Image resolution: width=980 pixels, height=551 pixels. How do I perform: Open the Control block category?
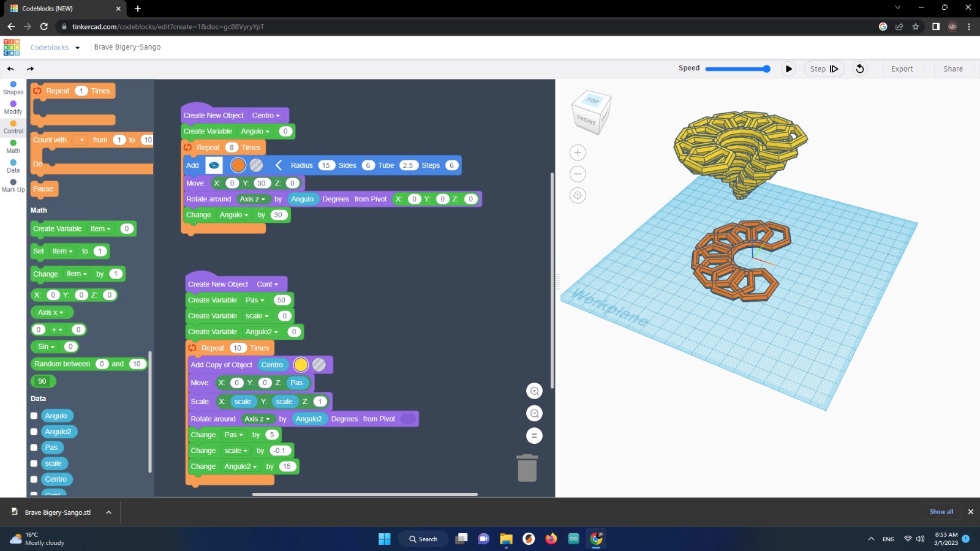pyautogui.click(x=13, y=127)
